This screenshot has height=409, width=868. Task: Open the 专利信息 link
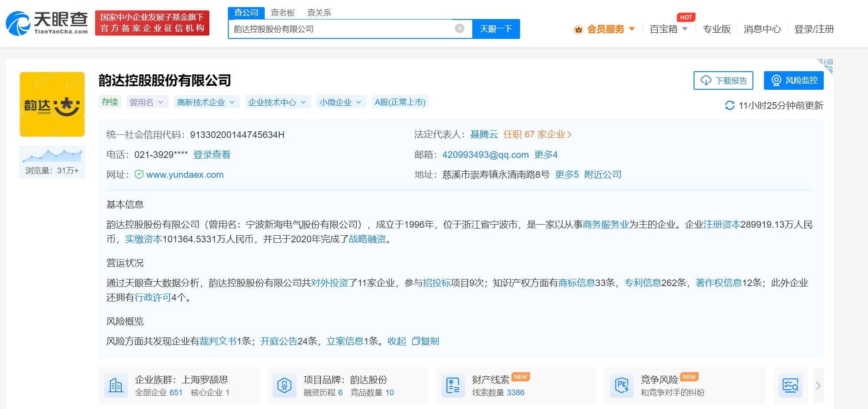coord(643,283)
